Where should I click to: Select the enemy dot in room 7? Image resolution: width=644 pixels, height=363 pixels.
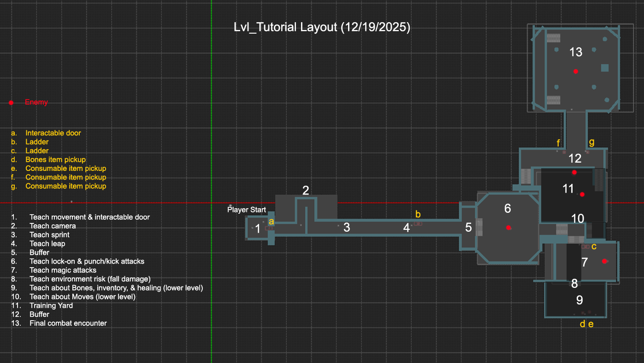[604, 261]
